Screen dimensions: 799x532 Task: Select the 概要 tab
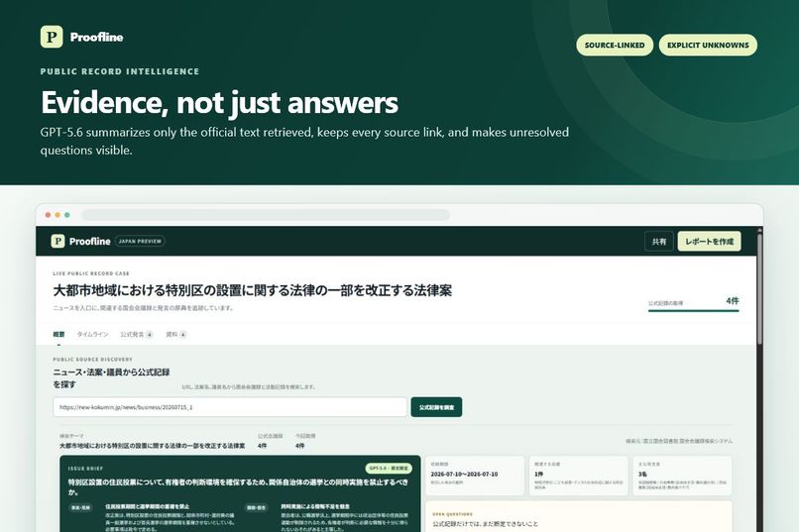pos(58,335)
